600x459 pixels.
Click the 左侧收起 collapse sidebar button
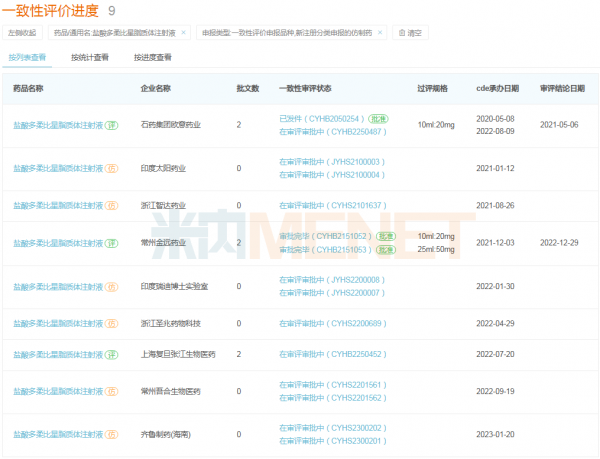(23, 33)
